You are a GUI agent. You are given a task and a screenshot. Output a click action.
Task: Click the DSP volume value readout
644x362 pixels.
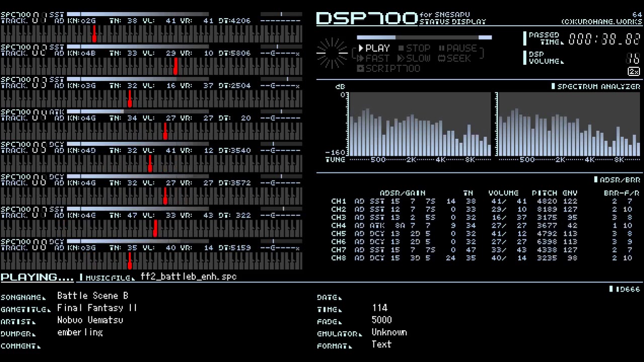[633, 58]
